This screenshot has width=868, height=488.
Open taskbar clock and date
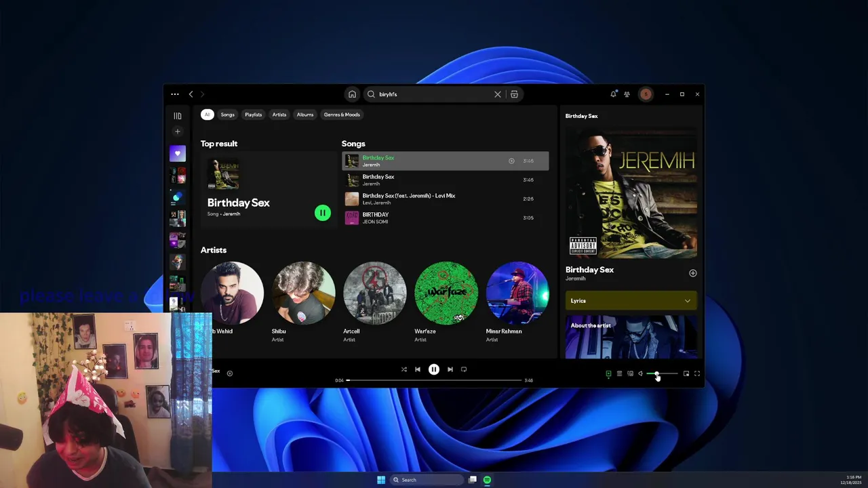[852, 480]
